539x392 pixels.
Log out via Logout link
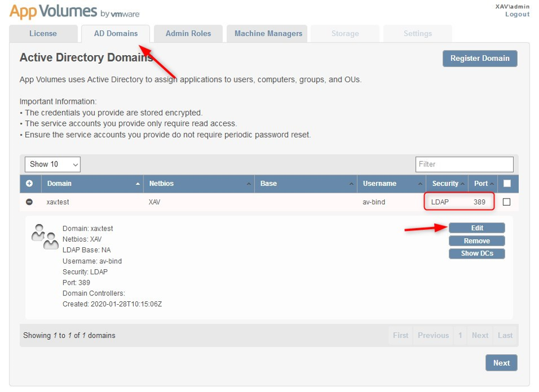click(x=517, y=14)
